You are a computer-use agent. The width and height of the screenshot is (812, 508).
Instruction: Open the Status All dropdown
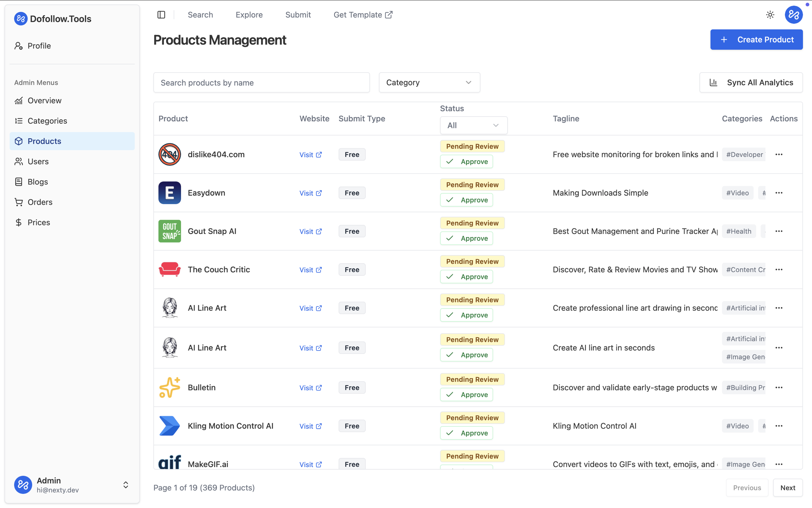[473, 125]
